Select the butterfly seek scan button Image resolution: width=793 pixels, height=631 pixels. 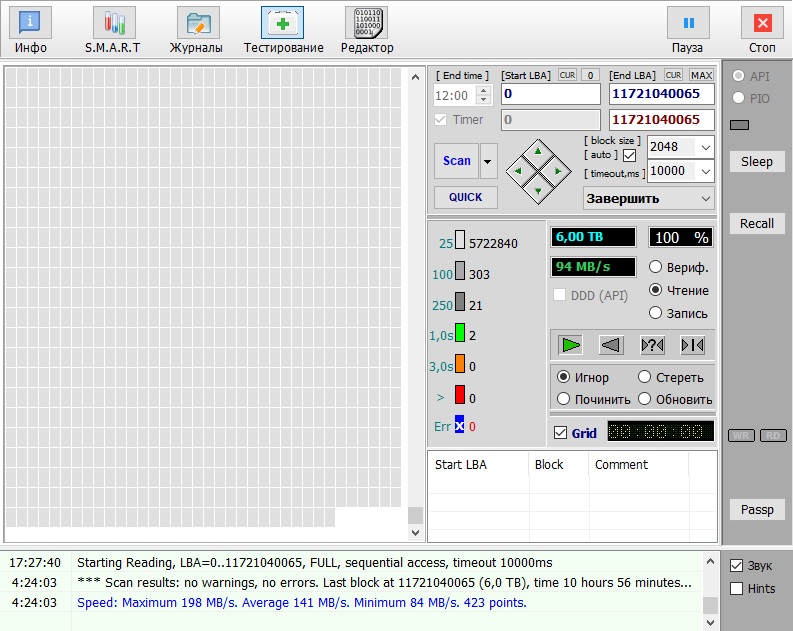[693, 345]
